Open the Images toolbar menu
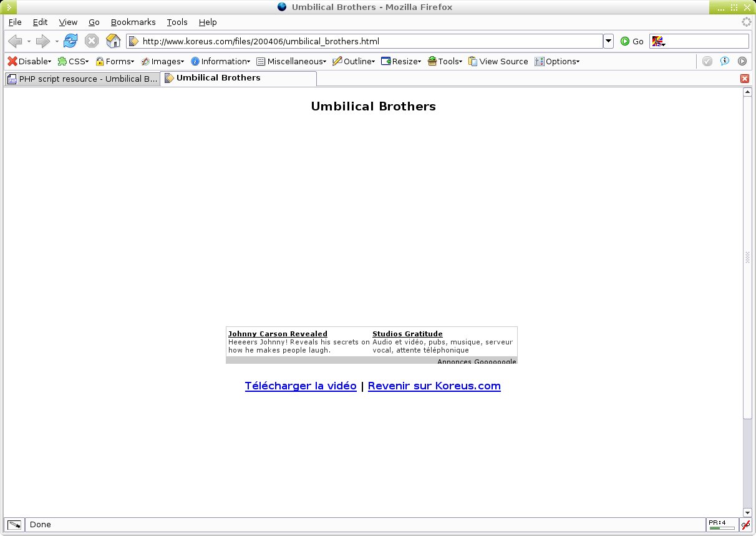The width and height of the screenshot is (756, 536). click(162, 61)
